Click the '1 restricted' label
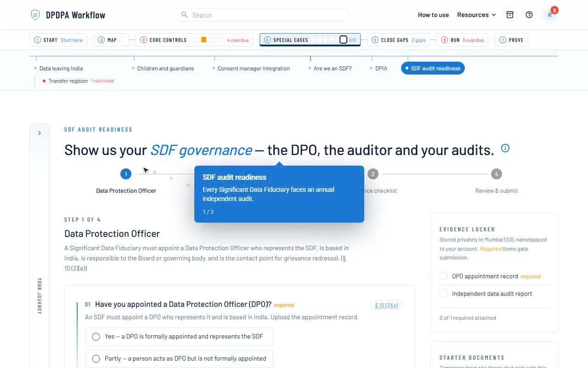Viewport: 588px width, 368px height. click(102, 81)
